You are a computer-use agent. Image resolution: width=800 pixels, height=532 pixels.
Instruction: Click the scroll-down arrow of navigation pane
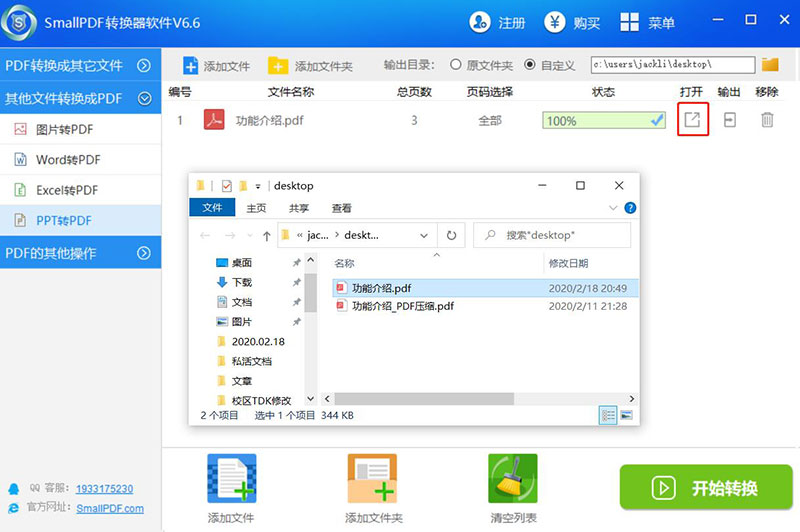pos(310,398)
